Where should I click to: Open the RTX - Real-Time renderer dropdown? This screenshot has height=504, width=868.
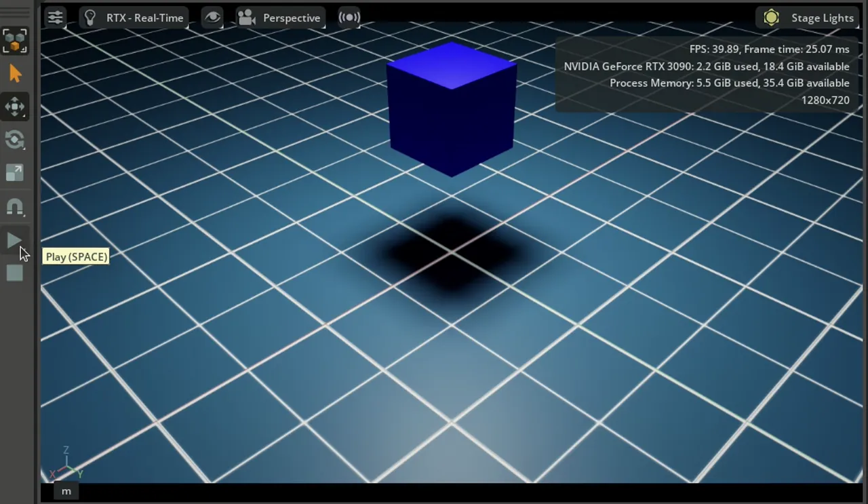click(135, 18)
